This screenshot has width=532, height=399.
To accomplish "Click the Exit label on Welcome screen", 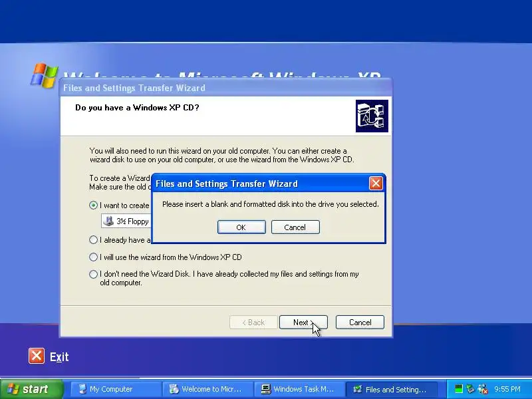I will pyautogui.click(x=59, y=357).
